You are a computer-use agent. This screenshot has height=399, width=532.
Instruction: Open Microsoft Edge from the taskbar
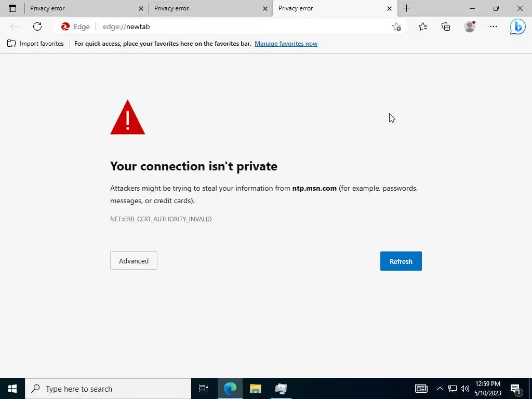click(x=230, y=389)
